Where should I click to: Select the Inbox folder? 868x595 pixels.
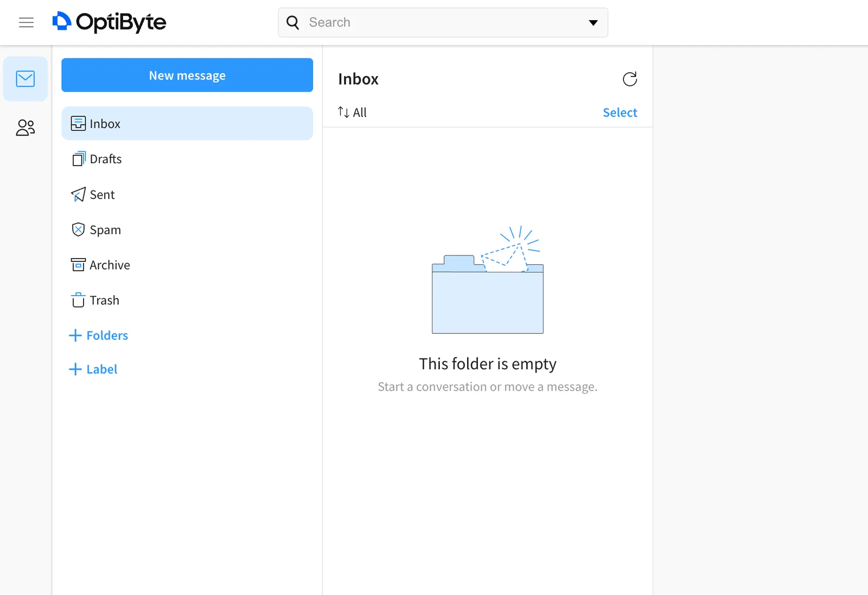[x=187, y=124]
